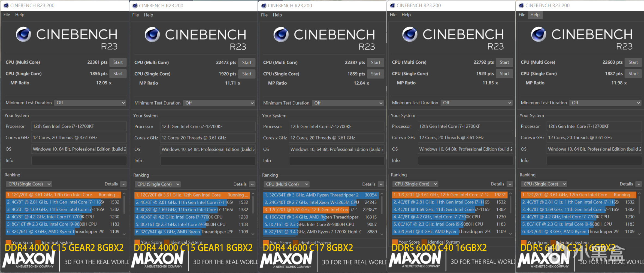Click MAXON logo under DDR4 4000 C15 GEAR2 label
Image resolution: width=644 pixels, height=273 pixels.
(29, 259)
